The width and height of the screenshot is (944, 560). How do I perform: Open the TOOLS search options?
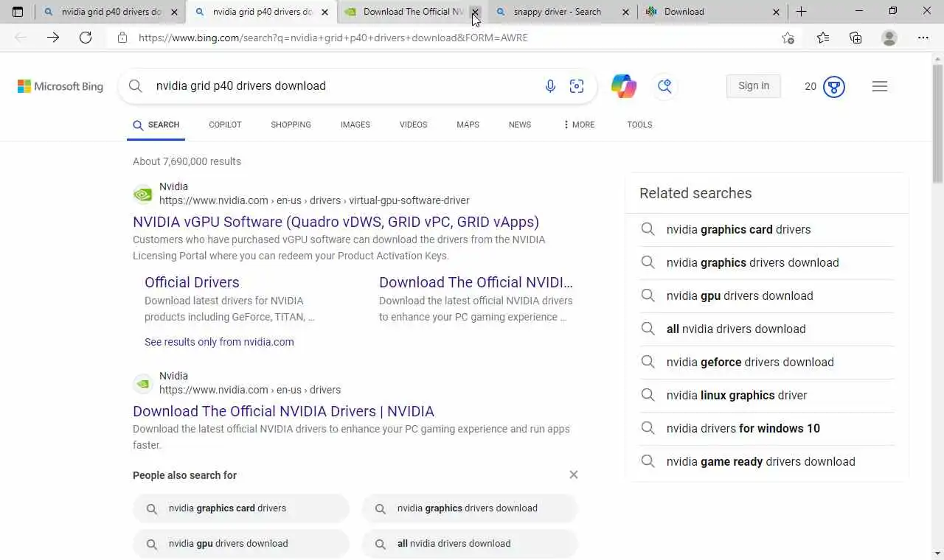tap(639, 125)
